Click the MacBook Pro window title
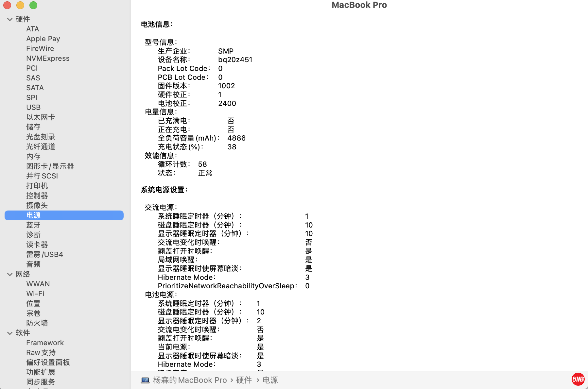This screenshot has height=389, width=588. click(x=359, y=5)
